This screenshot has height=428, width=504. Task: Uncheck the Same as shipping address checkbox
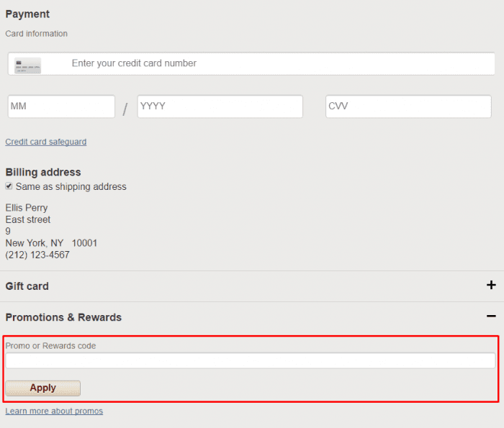[x=9, y=186]
